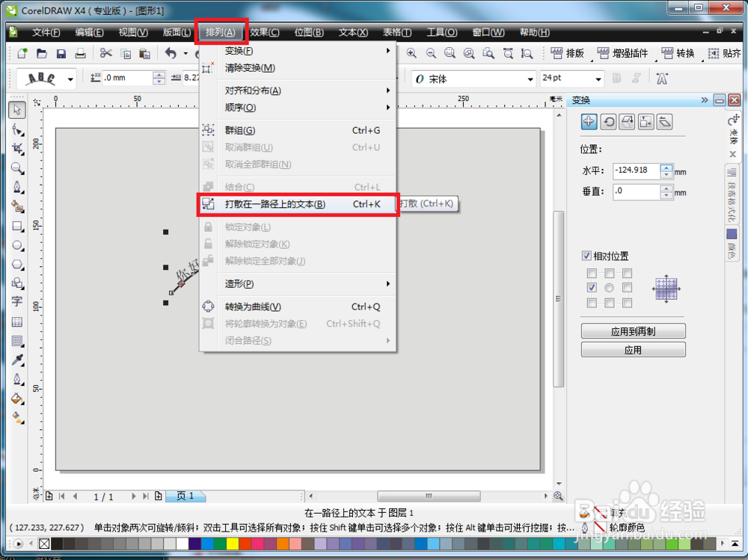Click the Save disk icon
748x560 pixels.
[x=61, y=53]
